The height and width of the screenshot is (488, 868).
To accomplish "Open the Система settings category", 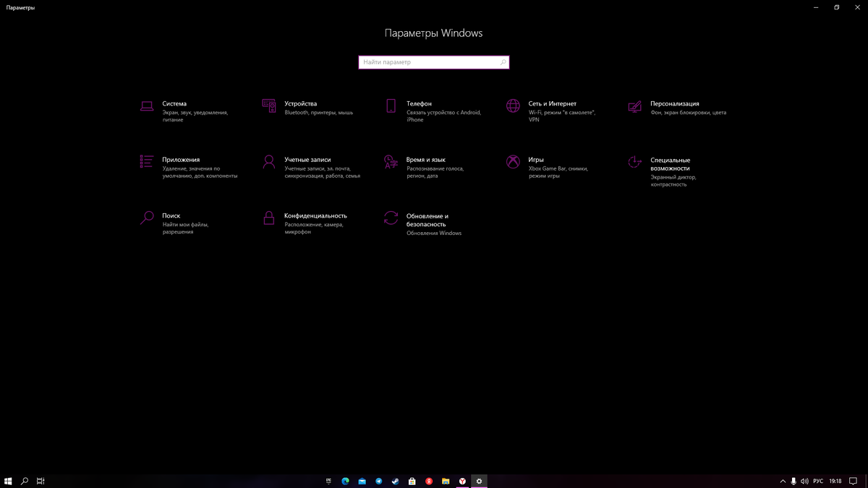I will (x=184, y=111).
